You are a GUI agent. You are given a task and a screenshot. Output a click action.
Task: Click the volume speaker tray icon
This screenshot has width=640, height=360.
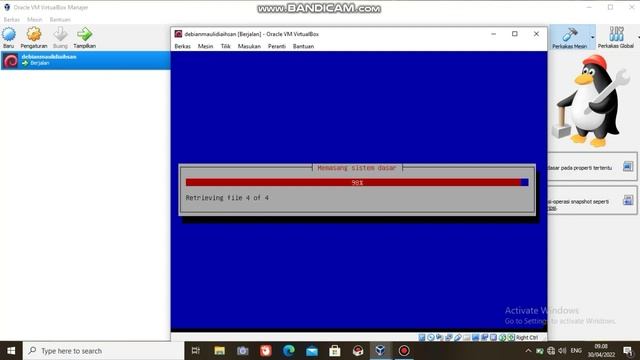tap(562, 351)
